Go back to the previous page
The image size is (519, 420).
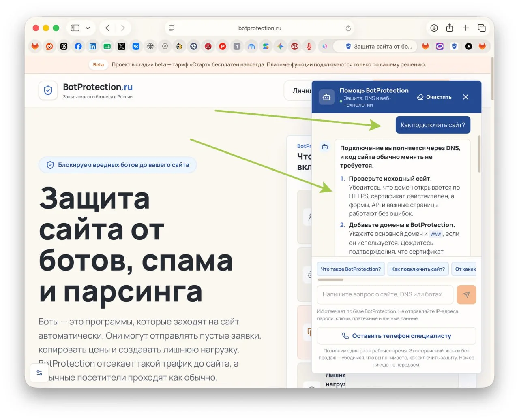tap(107, 28)
